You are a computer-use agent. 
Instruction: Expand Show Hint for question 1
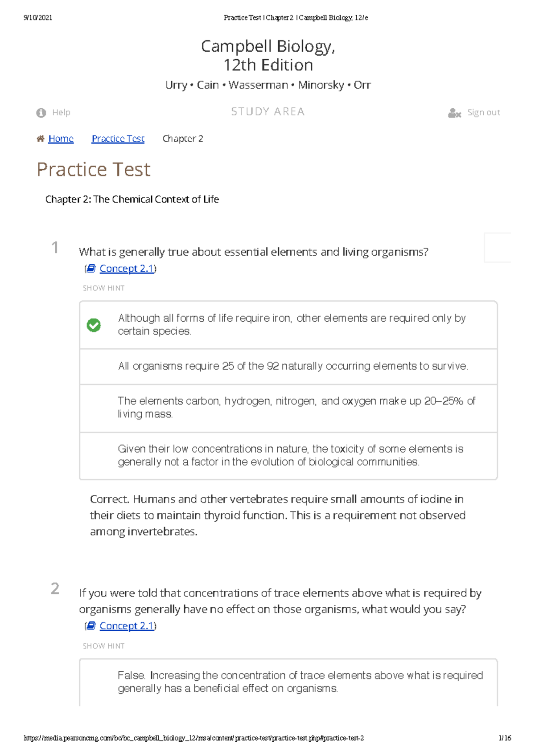103,288
